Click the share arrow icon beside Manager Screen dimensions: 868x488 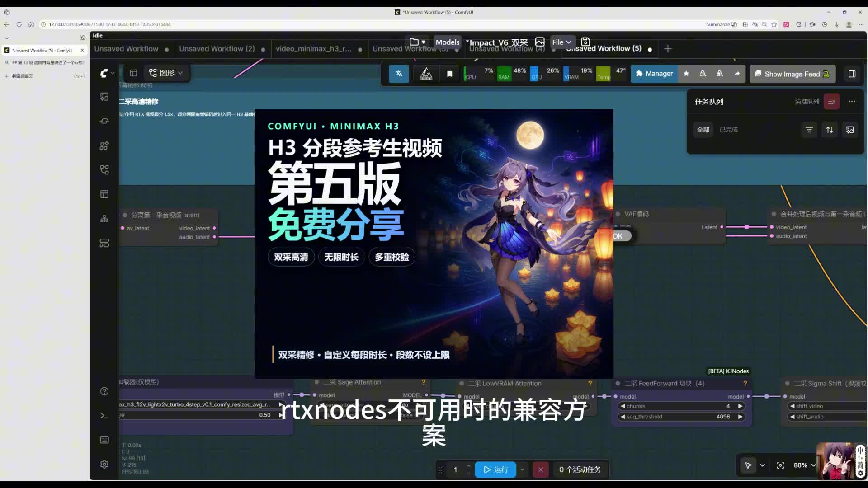[737, 74]
